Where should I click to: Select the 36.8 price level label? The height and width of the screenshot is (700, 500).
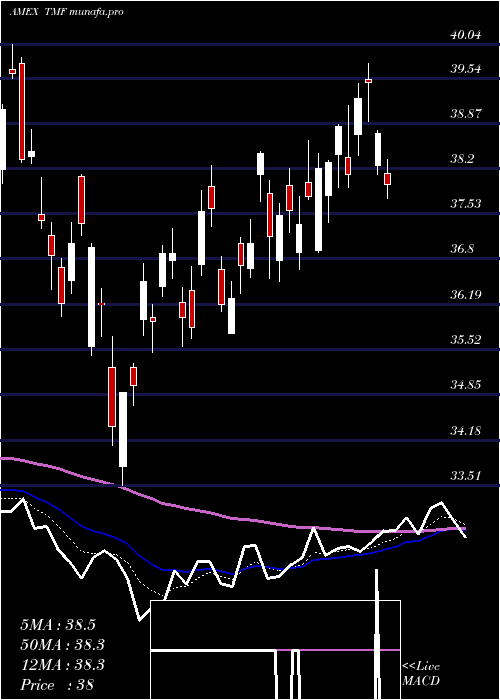tap(462, 249)
